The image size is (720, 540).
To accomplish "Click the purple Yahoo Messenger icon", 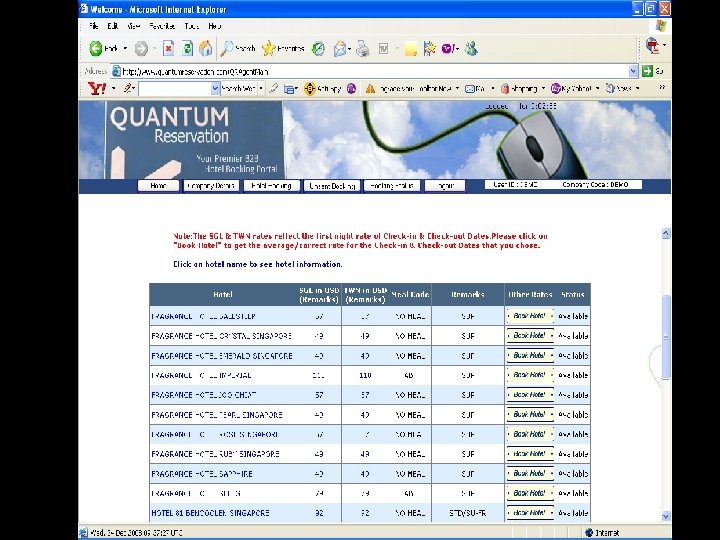I will coord(448,48).
